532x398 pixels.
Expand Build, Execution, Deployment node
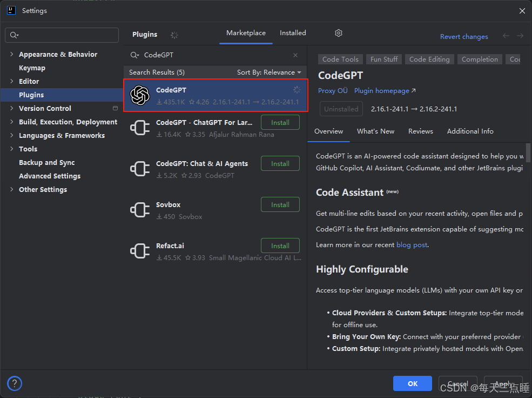(11, 122)
